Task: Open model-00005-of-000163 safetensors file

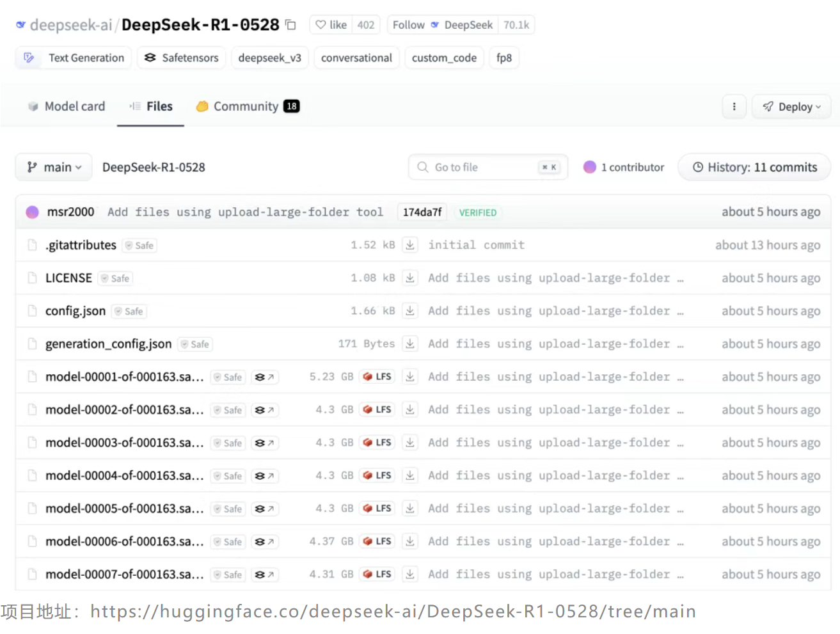Action: tap(125, 509)
